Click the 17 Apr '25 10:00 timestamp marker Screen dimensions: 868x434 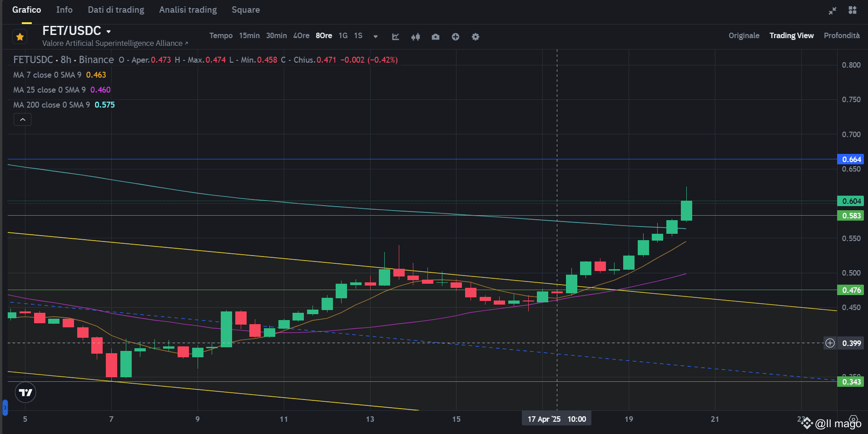pos(556,419)
